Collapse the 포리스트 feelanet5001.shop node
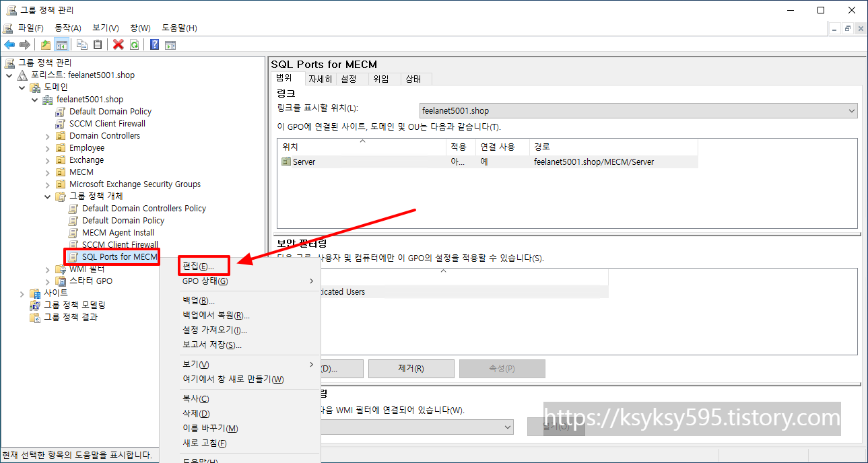 click(x=9, y=75)
